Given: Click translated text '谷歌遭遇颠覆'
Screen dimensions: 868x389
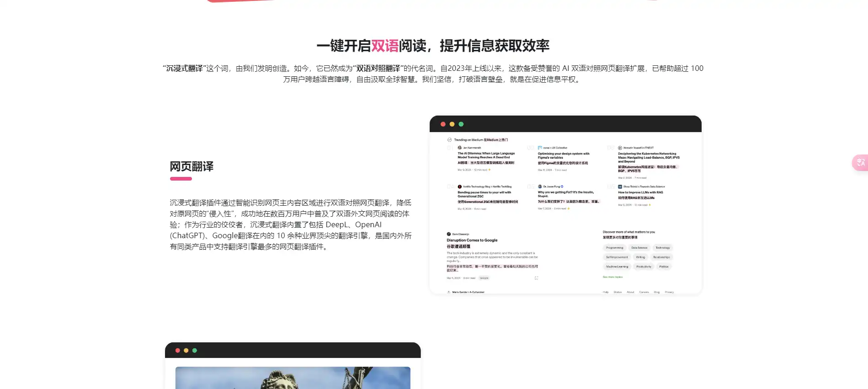Looking at the screenshot, I should pyautogui.click(x=458, y=246).
